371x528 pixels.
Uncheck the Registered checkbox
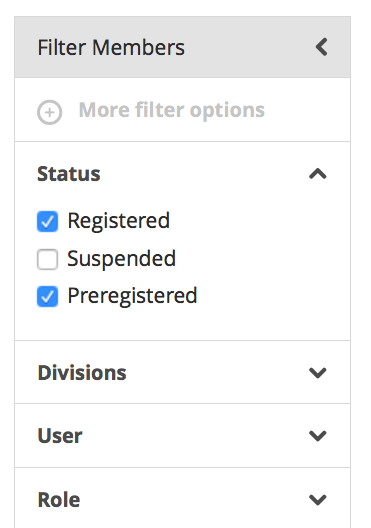(x=47, y=221)
